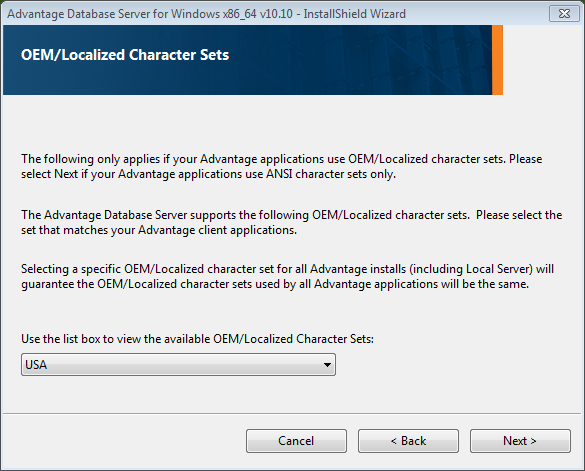Click the "ANSI character sets only" text
The height and width of the screenshot is (471, 585).
point(331,174)
